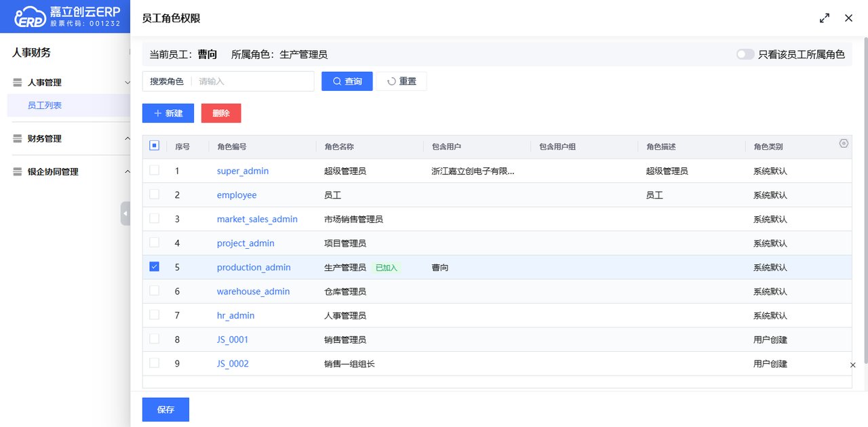The height and width of the screenshot is (427, 868).
Task: Open the project_admin role link
Action: pyautogui.click(x=245, y=243)
